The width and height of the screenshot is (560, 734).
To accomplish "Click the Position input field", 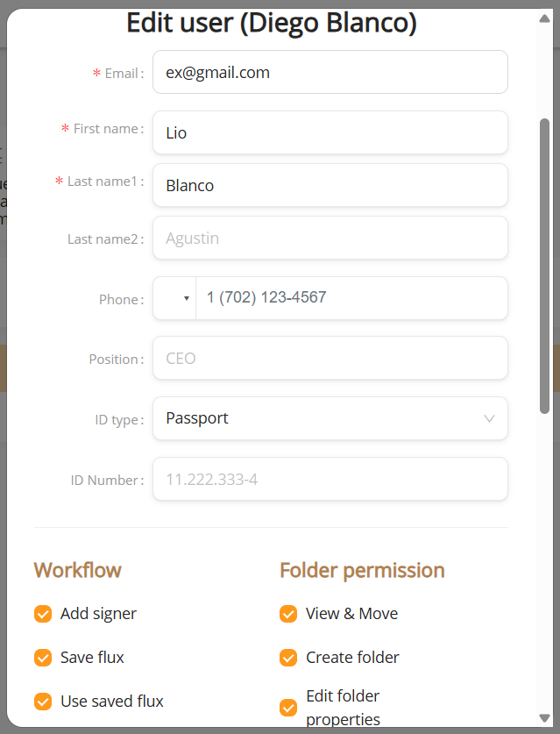I will coord(330,358).
